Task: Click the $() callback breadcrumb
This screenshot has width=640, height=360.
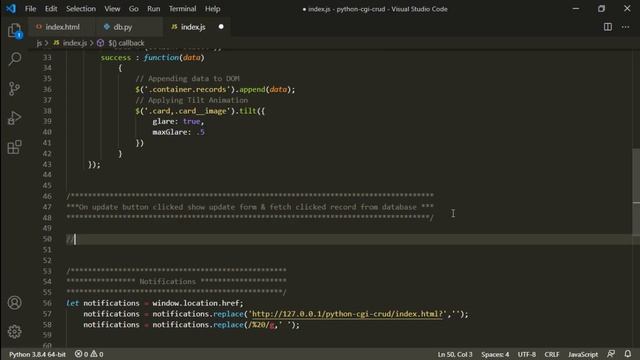Action: click(126, 43)
